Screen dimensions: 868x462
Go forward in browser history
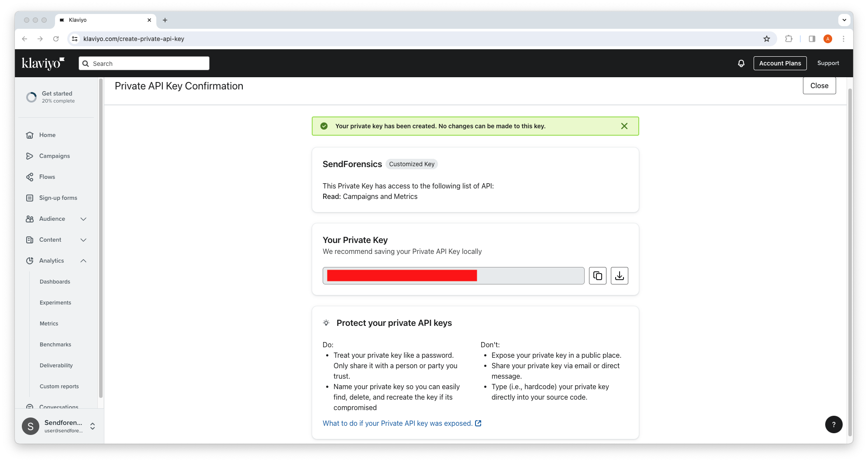[40, 39]
